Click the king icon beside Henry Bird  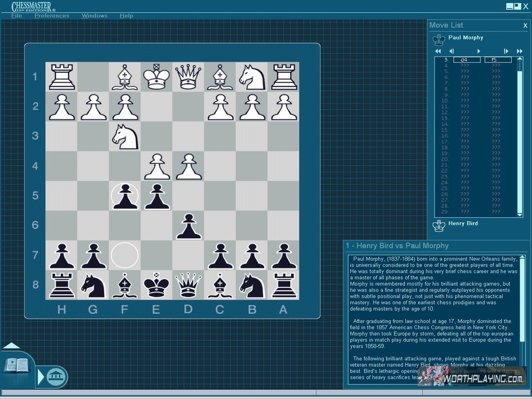[x=439, y=225]
